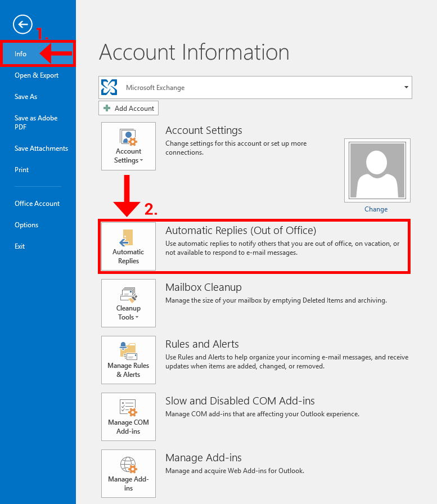The image size is (437, 504).
Task: Expand the Cleanup Tools dropdown button
Action: point(128,303)
